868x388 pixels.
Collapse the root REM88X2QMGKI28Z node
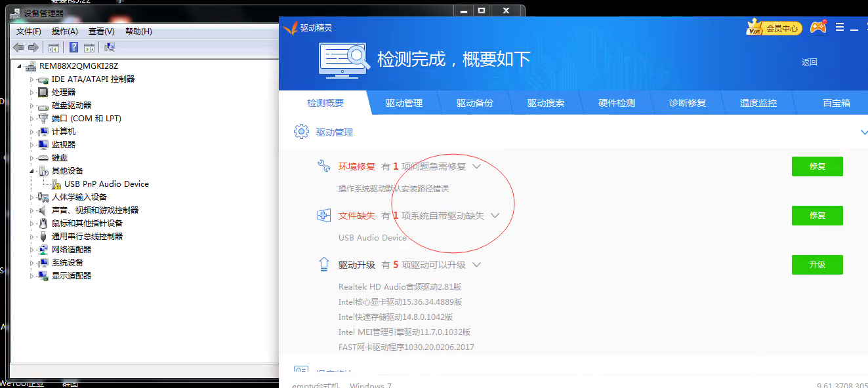(x=19, y=66)
